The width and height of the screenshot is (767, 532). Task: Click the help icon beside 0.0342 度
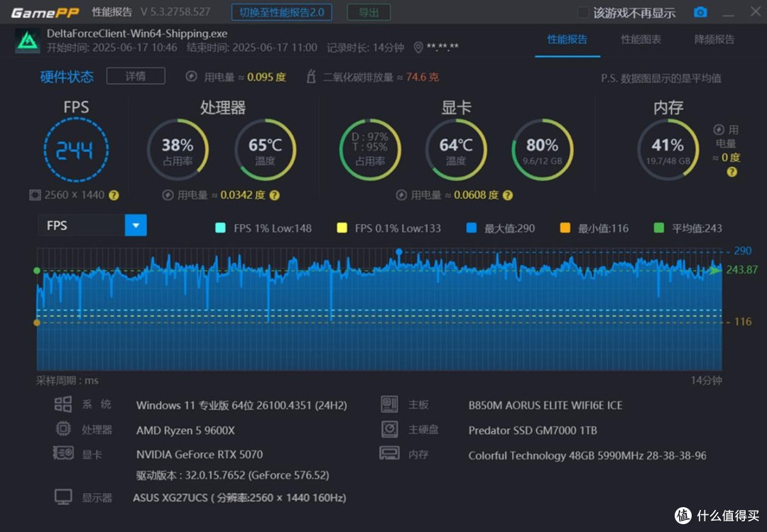275,195
